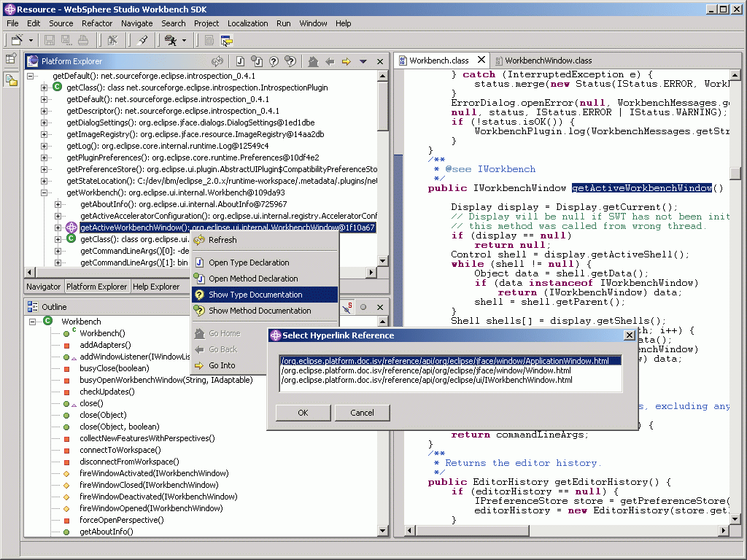Expand the getAboutInfo() tree node
The height and width of the screenshot is (560, 747).
coord(58,204)
